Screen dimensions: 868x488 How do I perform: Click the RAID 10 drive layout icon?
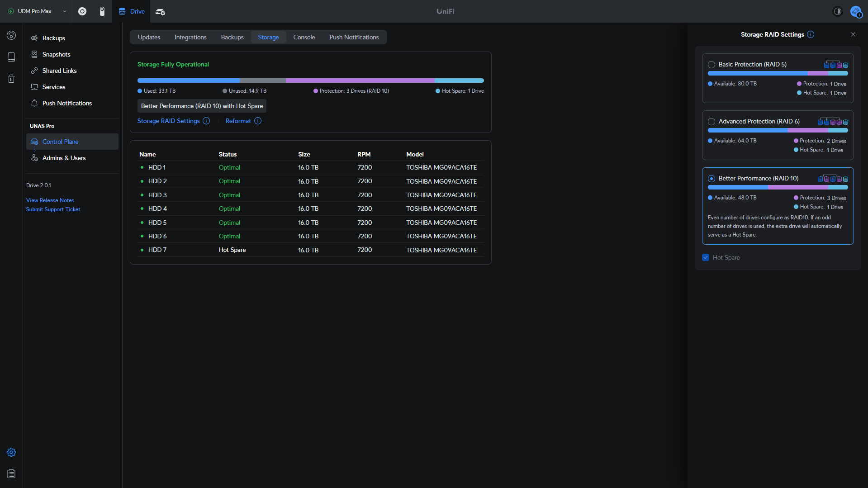(x=833, y=178)
